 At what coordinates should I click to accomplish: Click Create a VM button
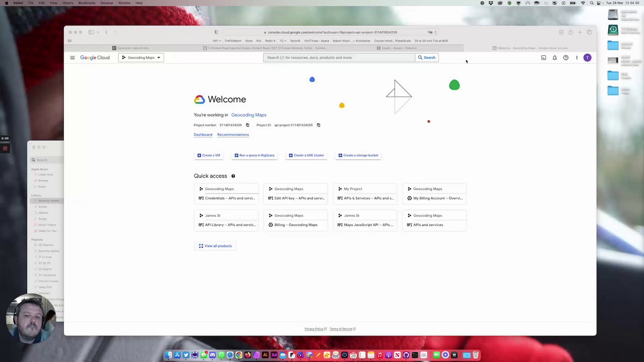coord(209,155)
